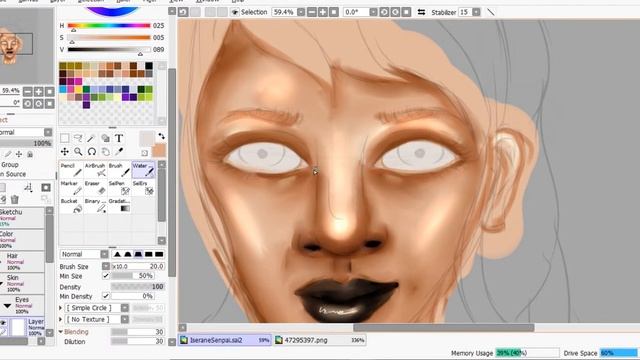Delete layer with the trash icon
Image resolution: width=640 pixels, height=360 pixels.
click(x=15, y=199)
